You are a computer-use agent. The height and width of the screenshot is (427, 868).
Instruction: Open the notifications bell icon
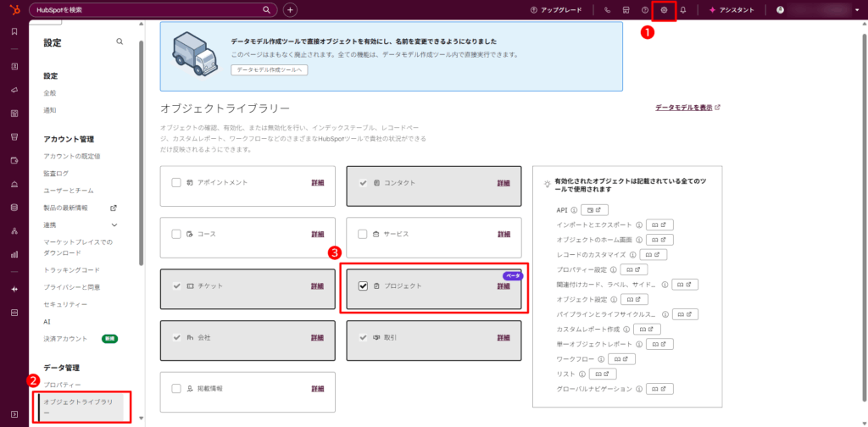(x=683, y=10)
